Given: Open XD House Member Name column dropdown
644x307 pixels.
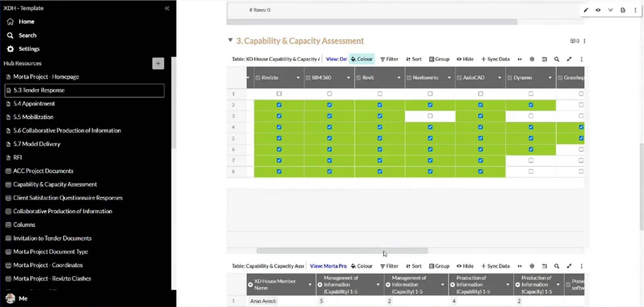Looking at the screenshot, I should [310, 285].
